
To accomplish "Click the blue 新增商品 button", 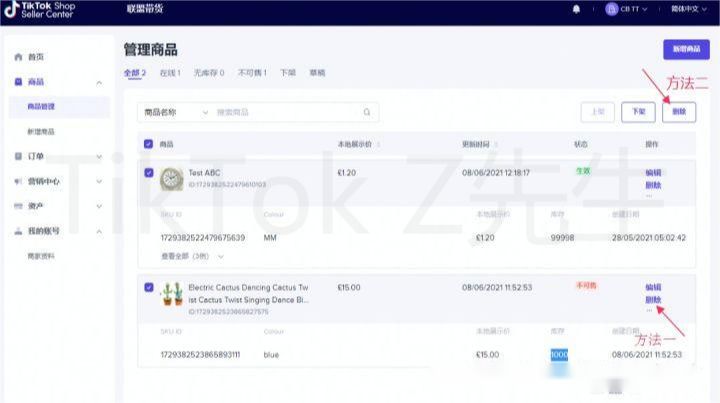I will click(x=686, y=49).
